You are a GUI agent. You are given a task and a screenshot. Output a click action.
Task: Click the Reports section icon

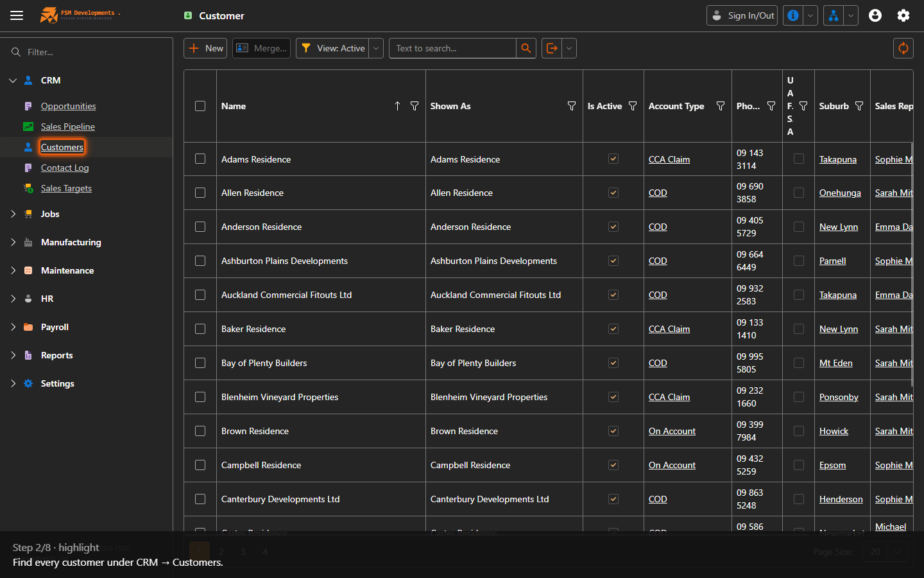point(28,355)
